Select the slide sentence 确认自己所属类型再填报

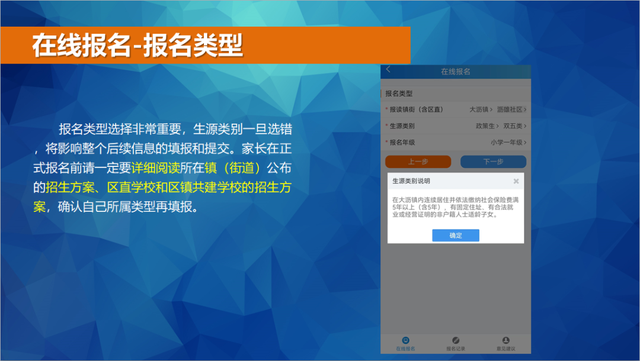[125, 207]
